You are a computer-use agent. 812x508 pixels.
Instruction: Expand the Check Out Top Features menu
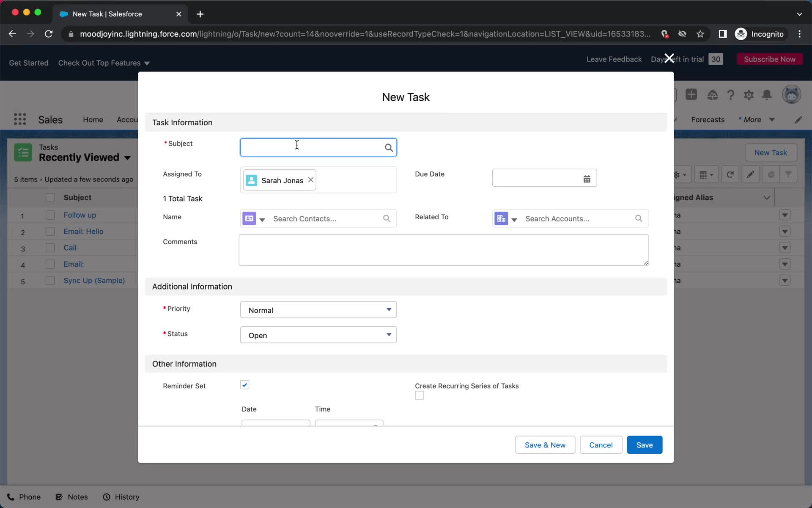(104, 63)
